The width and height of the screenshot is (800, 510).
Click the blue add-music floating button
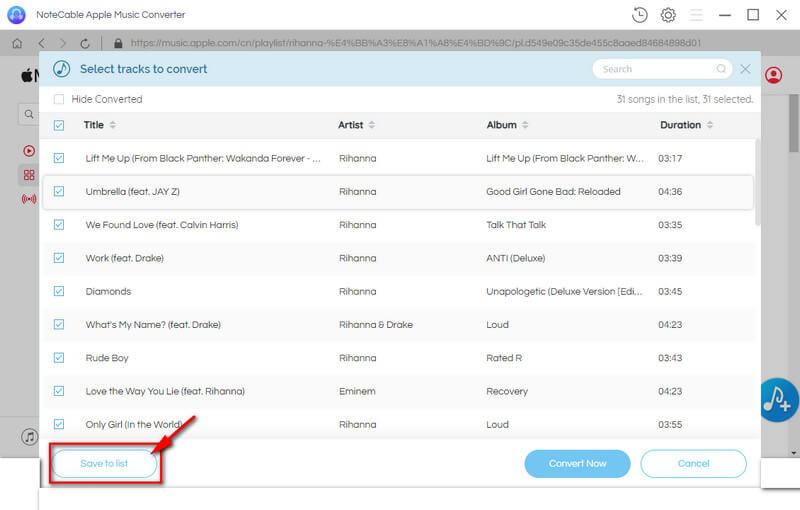click(x=779, y=400)
